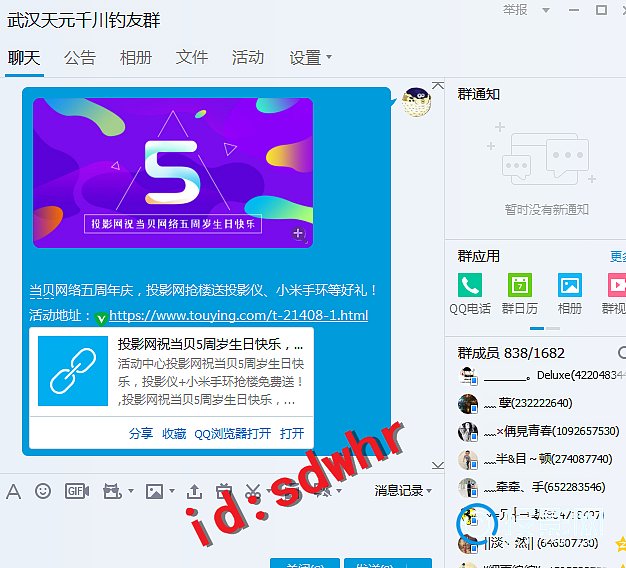The width and height of the screenshot is (626, 568).
Task: Minimize the group chat window
Action: click(x=574, y=10)
